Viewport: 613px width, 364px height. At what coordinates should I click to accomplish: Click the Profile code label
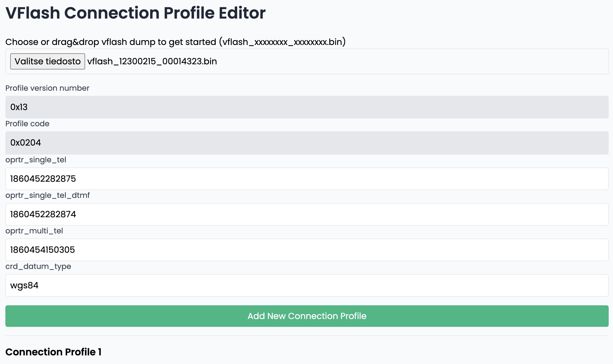tap(27, 124)
